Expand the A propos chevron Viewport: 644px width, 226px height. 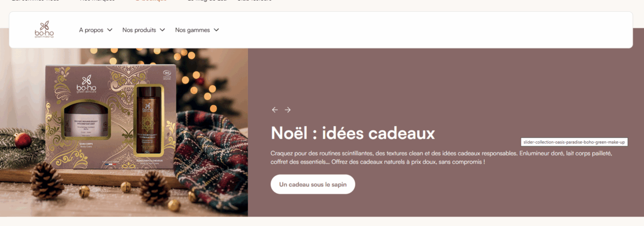point(110,30)
